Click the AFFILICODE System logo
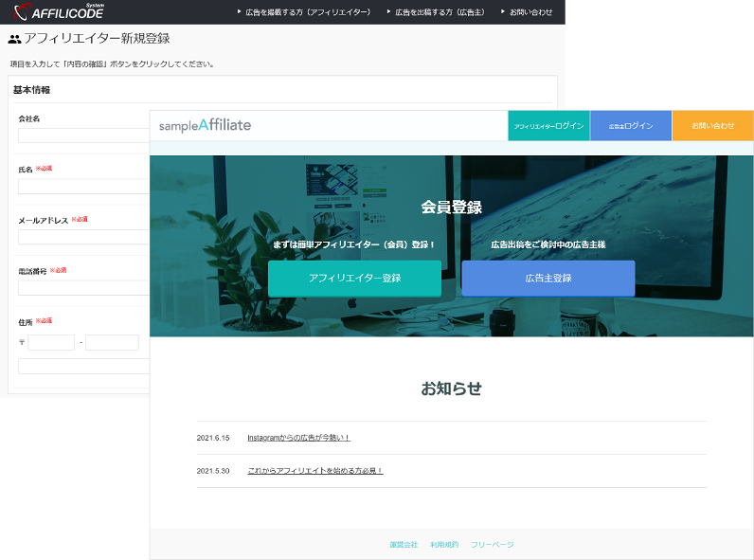This screenshot has width=754, height=560. coord(61,12)
